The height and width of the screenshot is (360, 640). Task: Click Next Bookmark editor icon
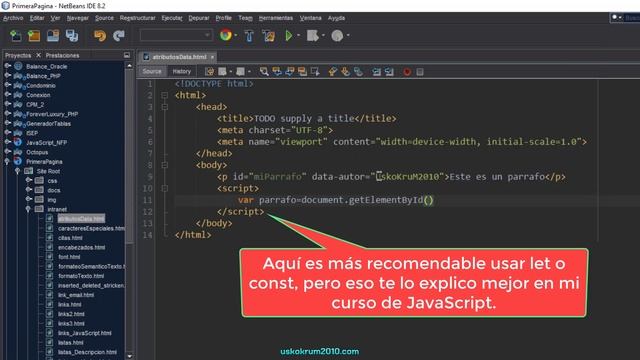click(x=345, y=72)
